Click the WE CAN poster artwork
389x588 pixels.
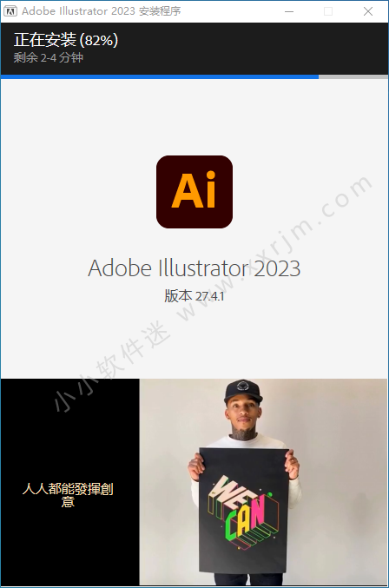click(x=244, y=511)
